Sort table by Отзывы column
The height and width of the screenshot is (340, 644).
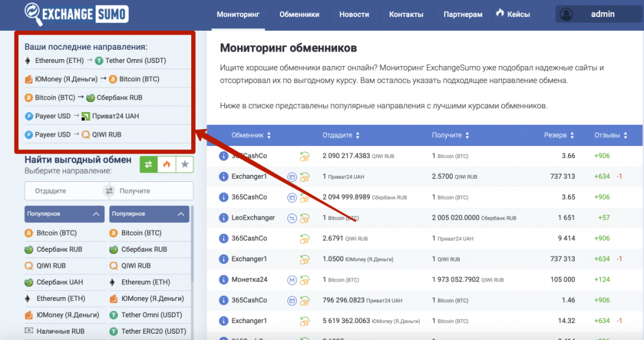[611, 135]
